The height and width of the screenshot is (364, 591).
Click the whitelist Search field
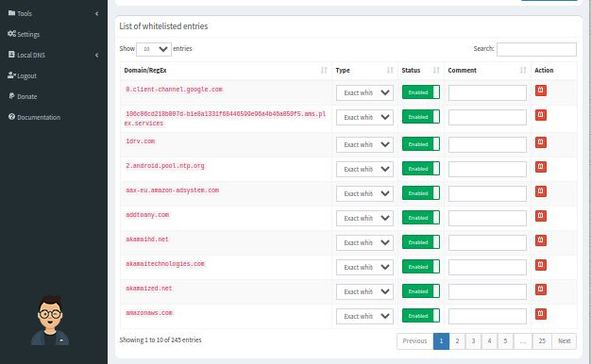click(x=536, y=49)
